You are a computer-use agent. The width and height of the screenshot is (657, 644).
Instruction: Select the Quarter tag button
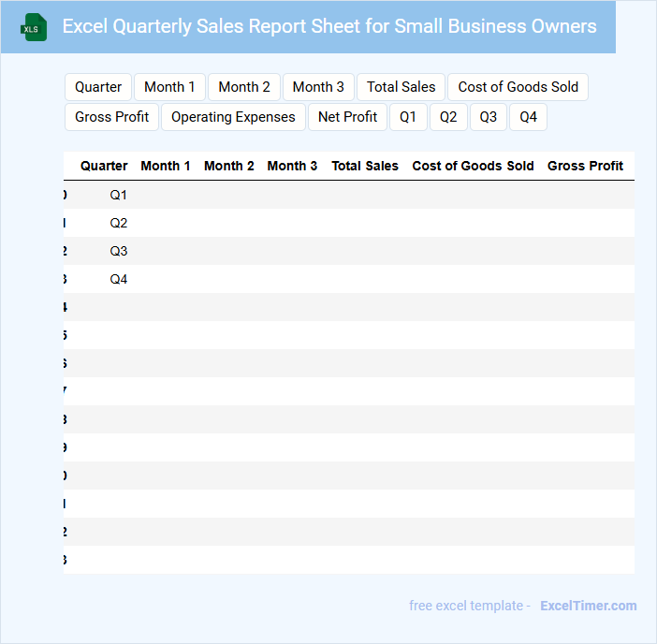[x=98, y=87]
